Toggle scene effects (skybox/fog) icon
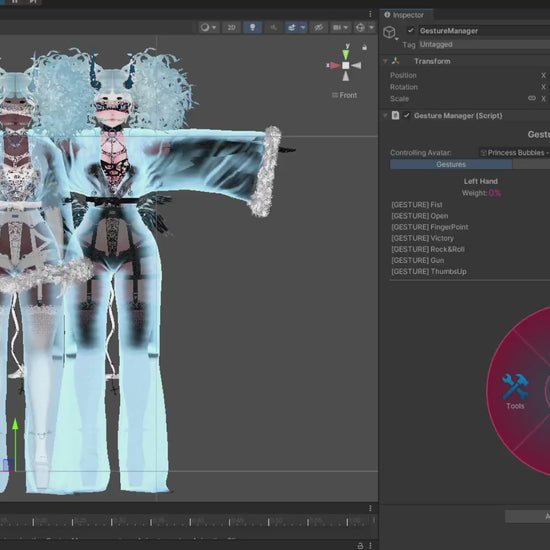 point(291,27)
